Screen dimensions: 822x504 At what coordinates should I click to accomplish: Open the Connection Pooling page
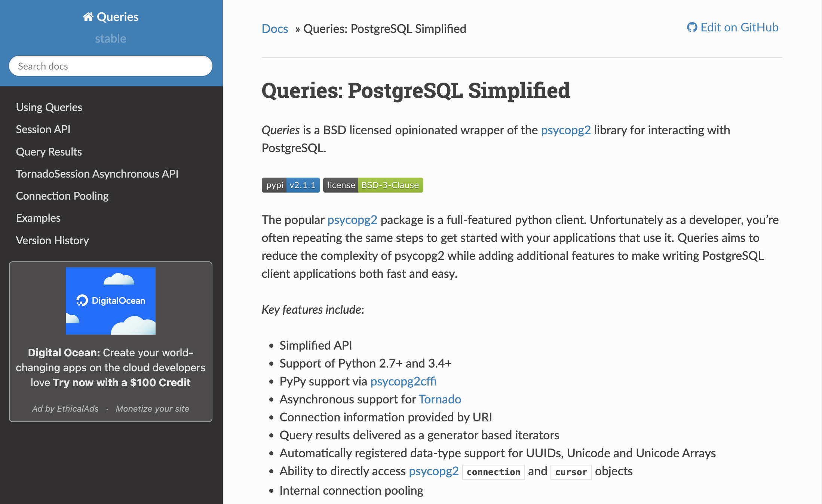62,196
